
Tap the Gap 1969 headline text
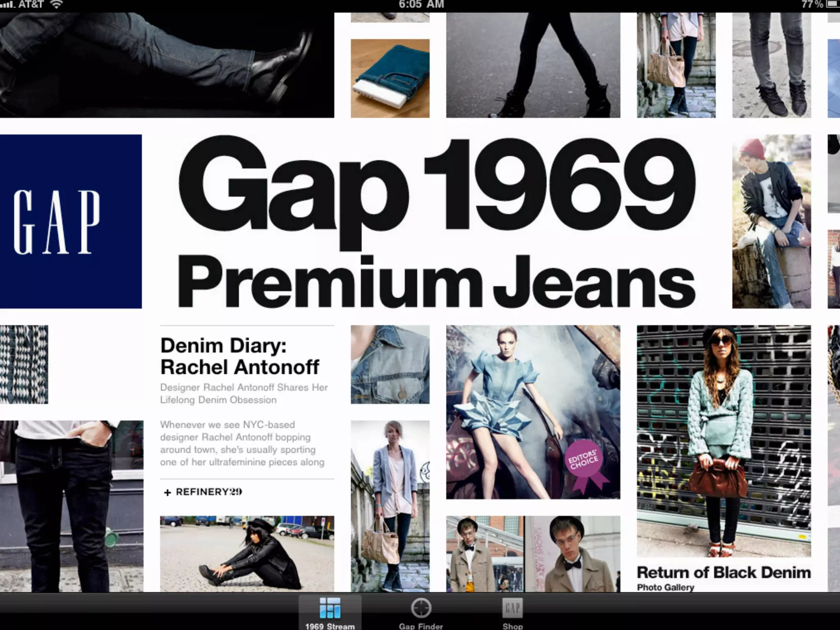click(436, 193)
